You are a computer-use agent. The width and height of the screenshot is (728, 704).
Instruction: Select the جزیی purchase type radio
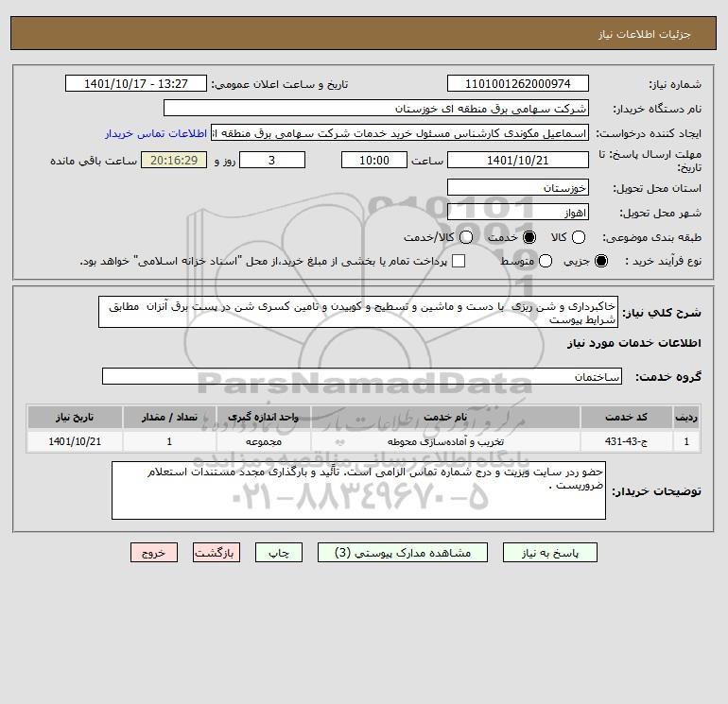coord(600,261)
